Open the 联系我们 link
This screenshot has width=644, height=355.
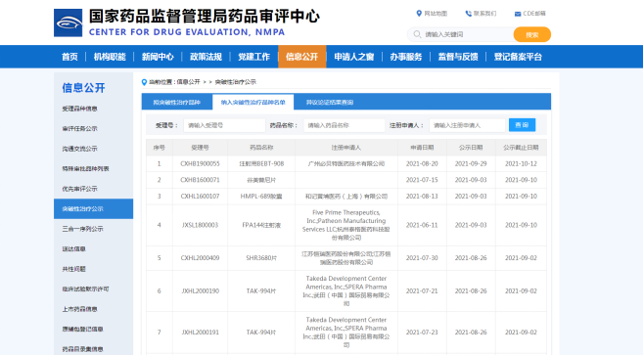tap(484, 14)
